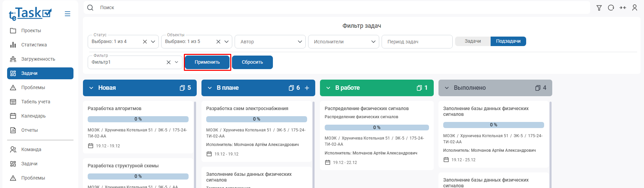Click the Применить button
This screenshot has width=644, height=188.
(x=207, y=62)
